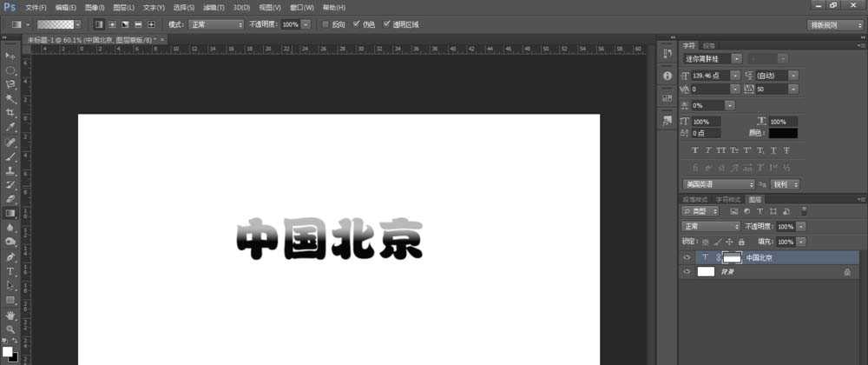Open the 文件(F) menu
868x365 pixels.
(x=36, y=8)
